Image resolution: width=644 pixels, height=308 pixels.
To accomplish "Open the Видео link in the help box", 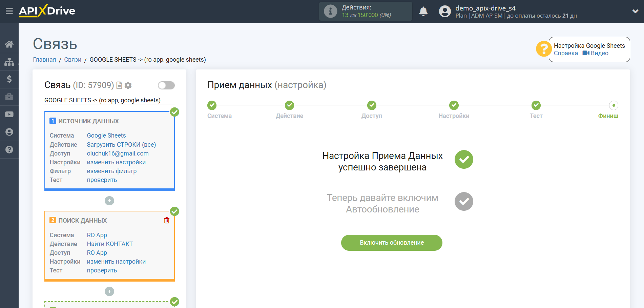I will 598,53.
